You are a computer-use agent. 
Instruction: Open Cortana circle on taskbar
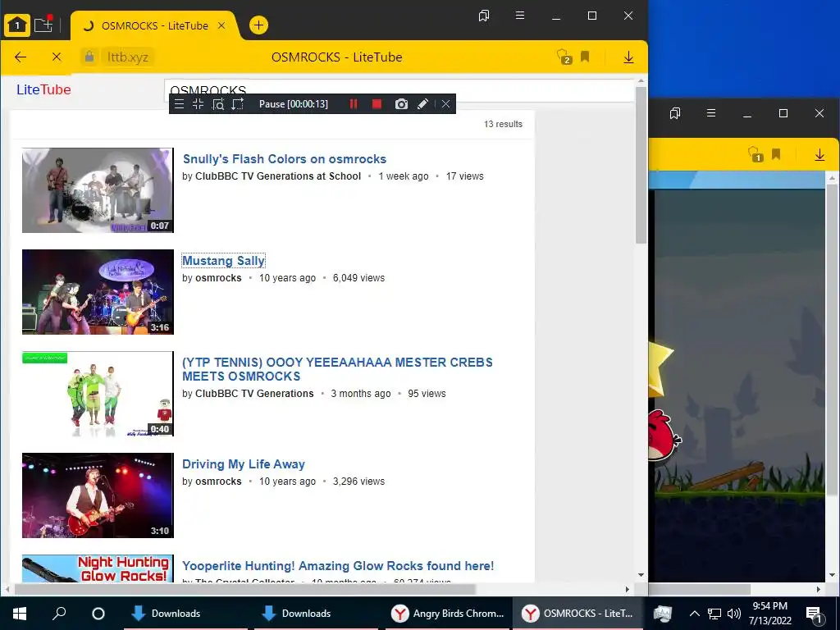coord(98,614)
